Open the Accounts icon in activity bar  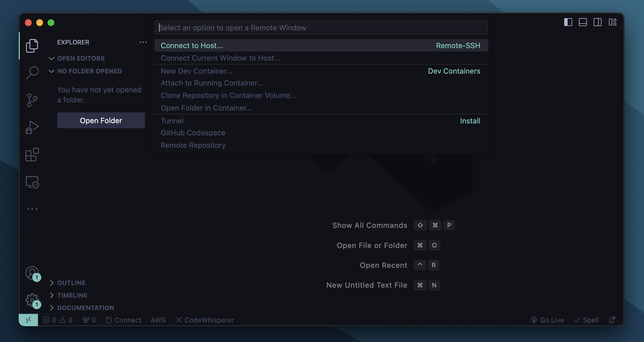click(32, 273)
